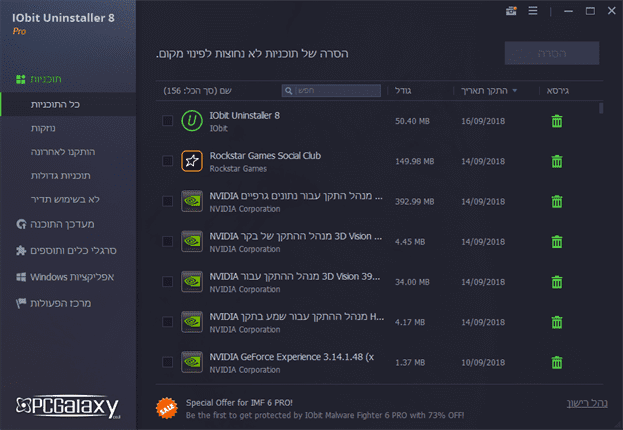This screenshot has width=623, height=430.
Task: Tick checkbox for NVIDIA GeForce Experience
Action: coord(168,362)
